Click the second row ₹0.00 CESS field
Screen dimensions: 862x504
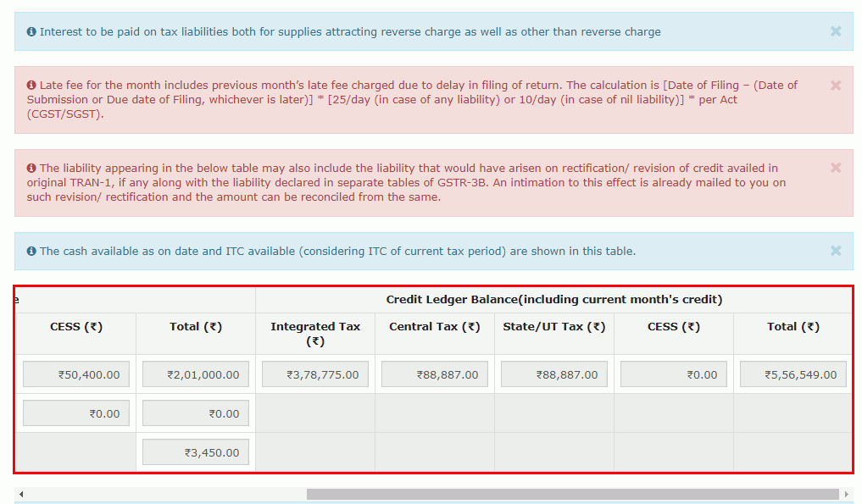click(76, 413)
